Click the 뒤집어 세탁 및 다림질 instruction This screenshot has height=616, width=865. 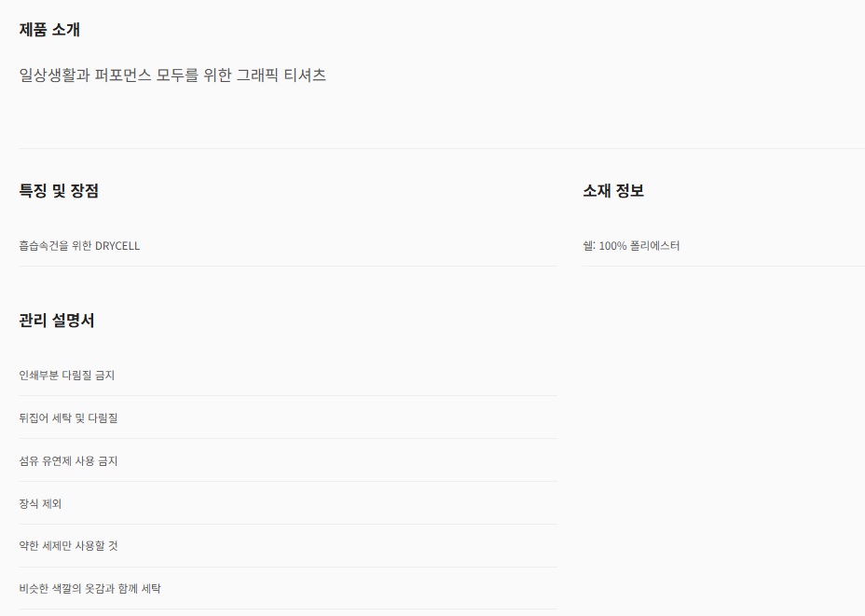click(68, 418)
